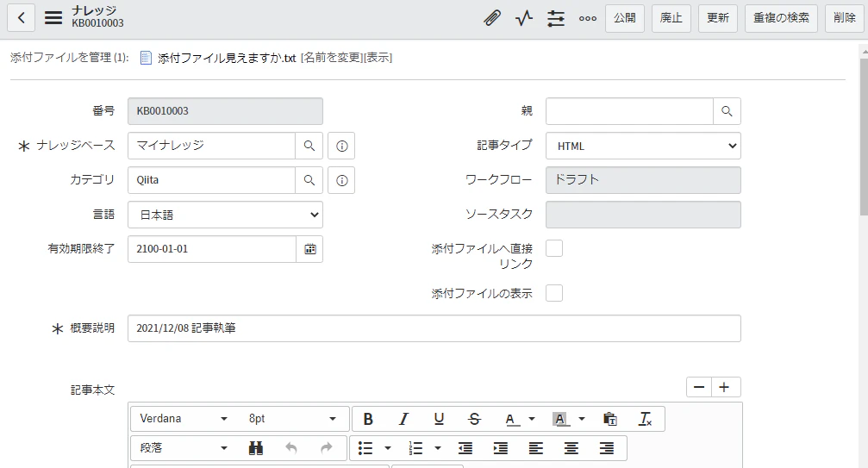Screen dimensions: 868x468
Task: Click the 有効期限終了 date field
Action: [x=212, y=249]
